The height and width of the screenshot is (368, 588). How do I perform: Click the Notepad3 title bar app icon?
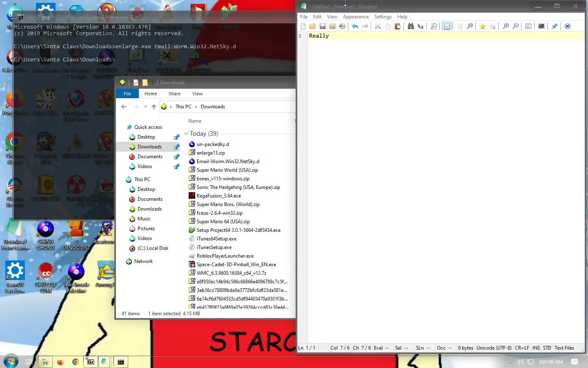[x=303, y=6]
